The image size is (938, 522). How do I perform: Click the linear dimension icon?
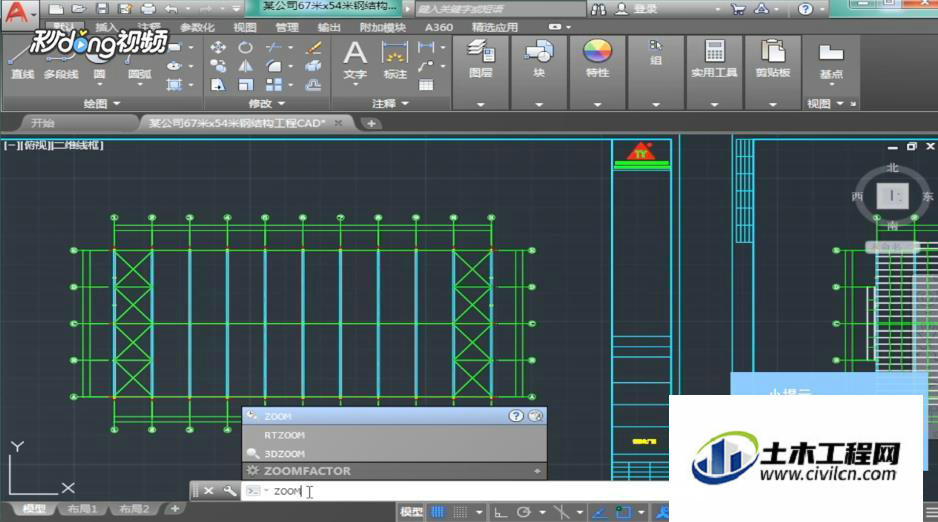[426, 47]
